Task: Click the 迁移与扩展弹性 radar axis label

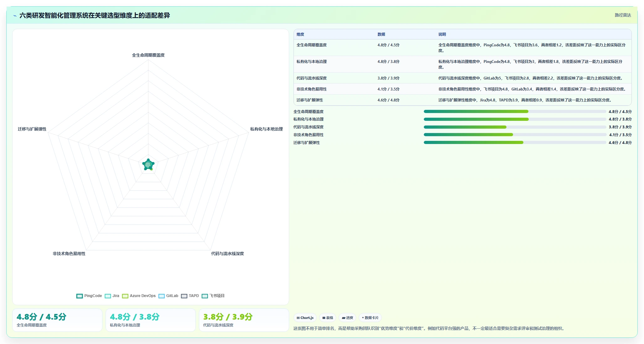Action: [x=32, y=129]
